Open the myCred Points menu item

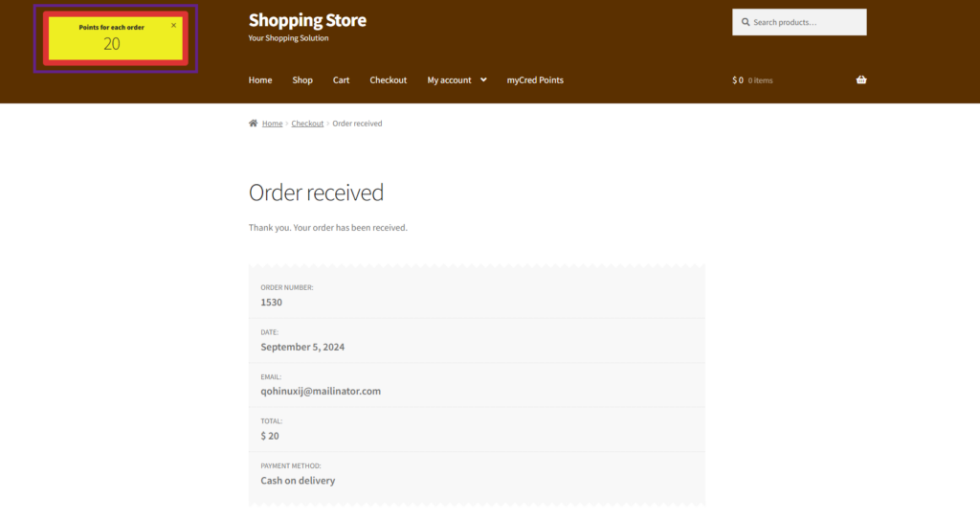click(535, 80)
